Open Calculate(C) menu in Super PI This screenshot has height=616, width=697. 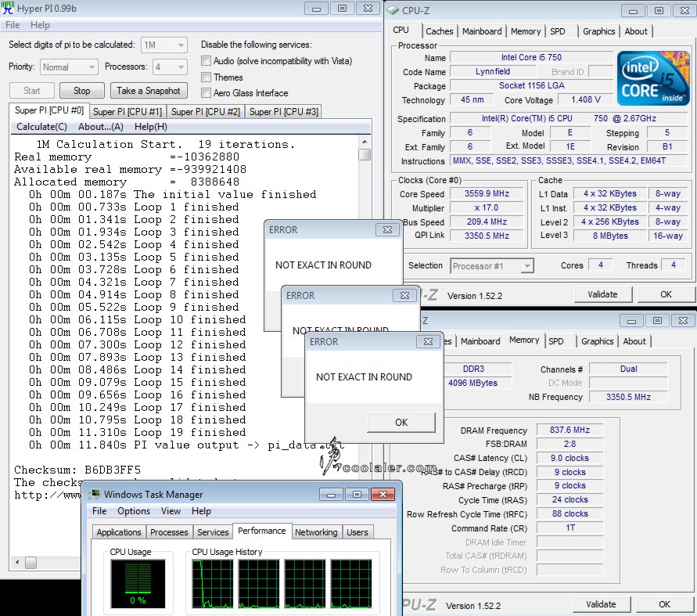(x=41, y=127)
